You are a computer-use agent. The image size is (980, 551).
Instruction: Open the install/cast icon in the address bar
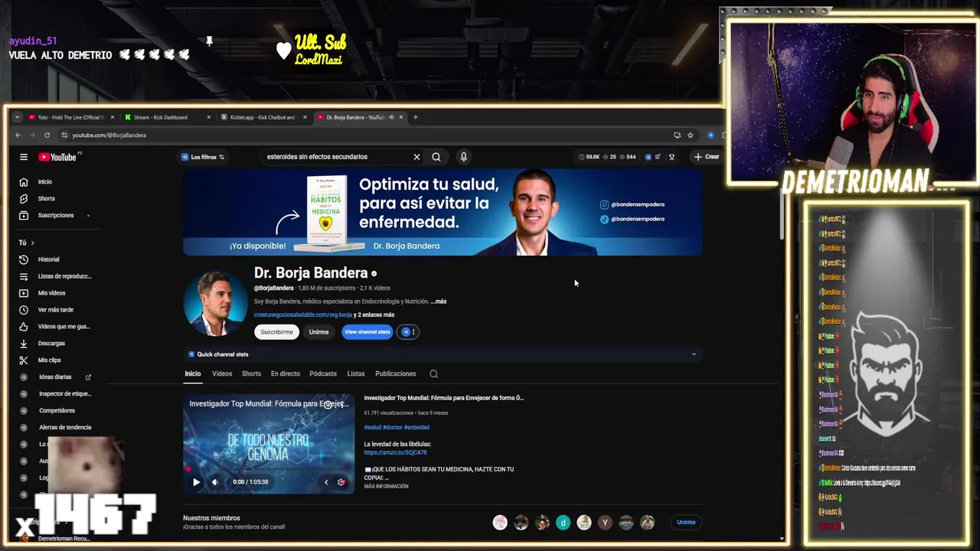[677, 135]
